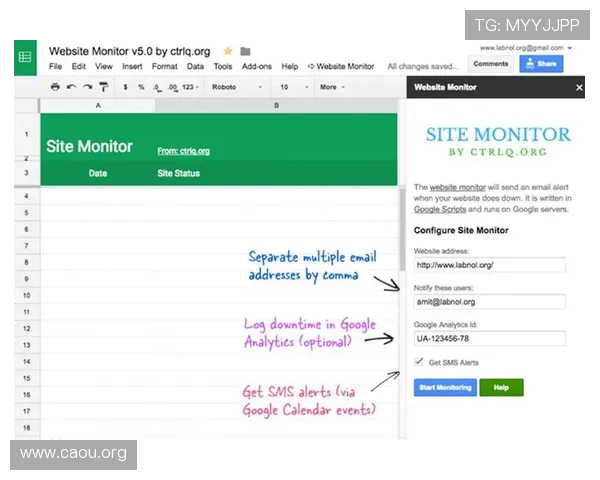Open the 123 number format dropdown
Image resolution: width=600 pixels, height=480 pixels.
click(190, 87)
